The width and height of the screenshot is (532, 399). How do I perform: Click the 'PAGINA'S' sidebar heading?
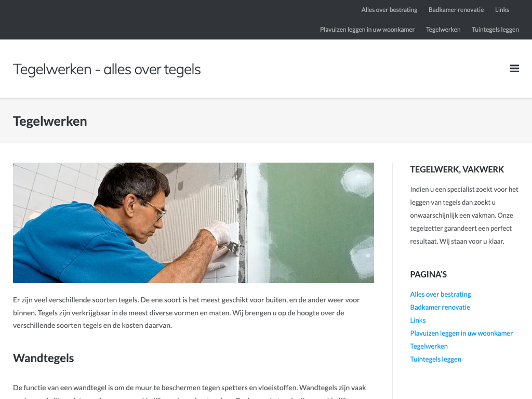tap(428, 274)
